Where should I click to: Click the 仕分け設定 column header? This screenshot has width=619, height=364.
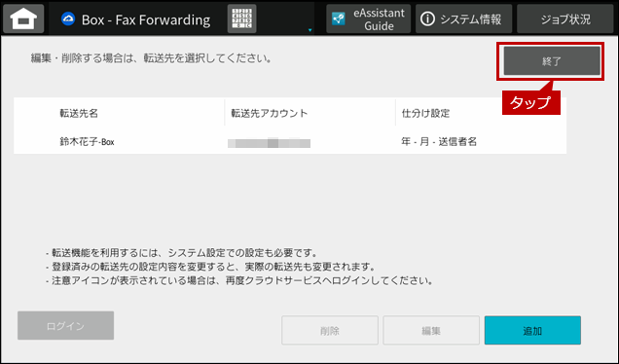[425, 113]
